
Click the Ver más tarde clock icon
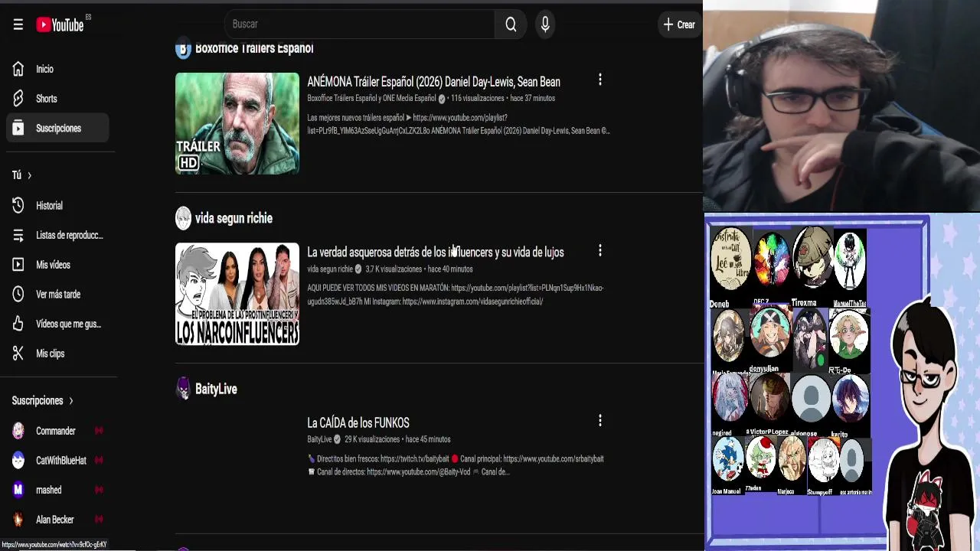(x=18, y=294)
